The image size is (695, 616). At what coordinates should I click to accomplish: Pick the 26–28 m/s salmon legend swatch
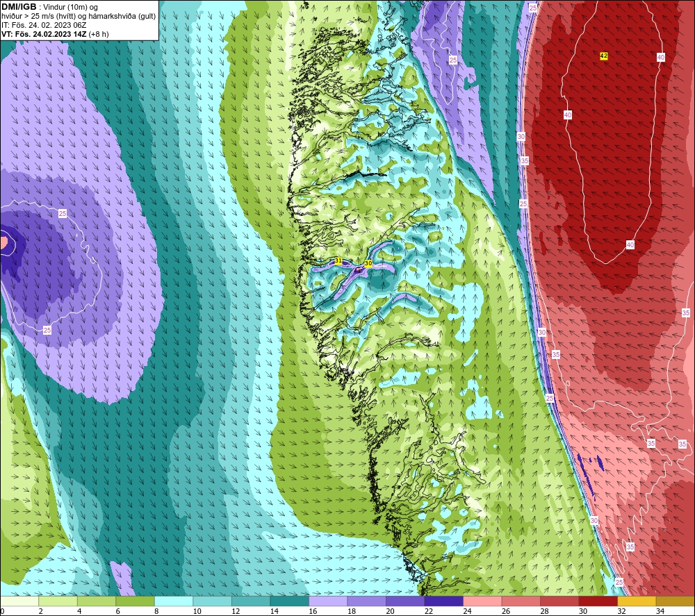pos(521,601)
